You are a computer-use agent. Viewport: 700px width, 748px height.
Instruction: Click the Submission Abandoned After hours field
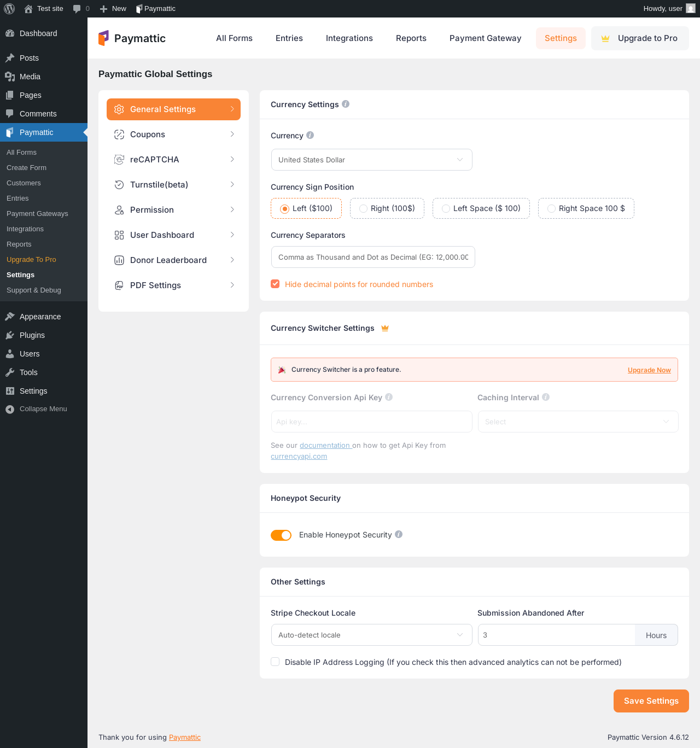tap(557, 635)
